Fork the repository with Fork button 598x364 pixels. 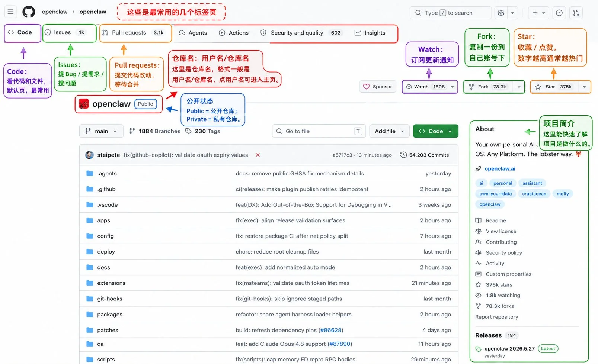click(x=488, y=87)
